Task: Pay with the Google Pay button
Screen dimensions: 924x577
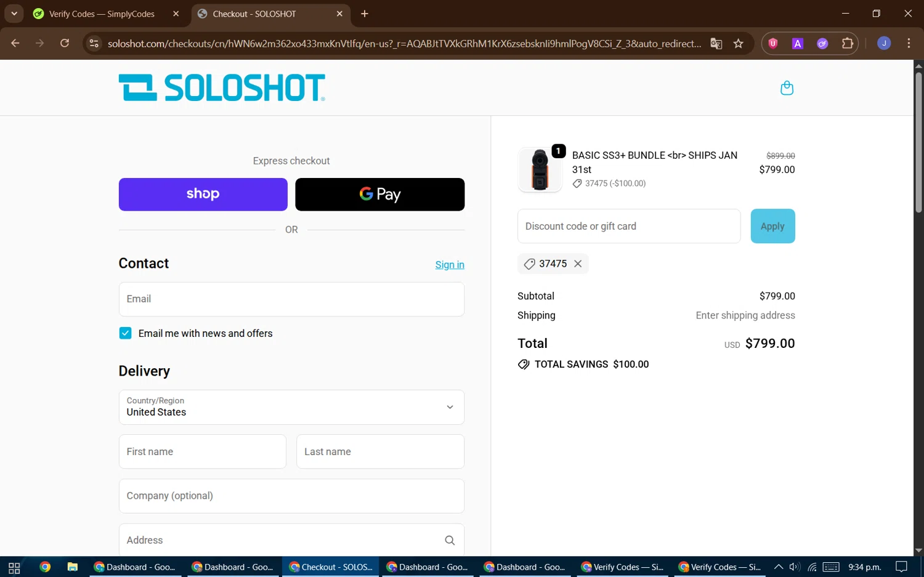Action: pos(380,195)
